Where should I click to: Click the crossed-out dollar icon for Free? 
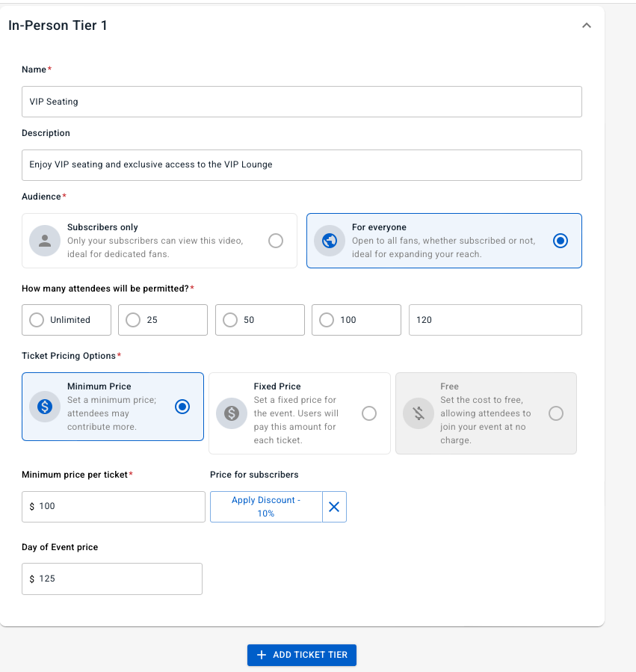pyautogui.click(x=419, y=413)
